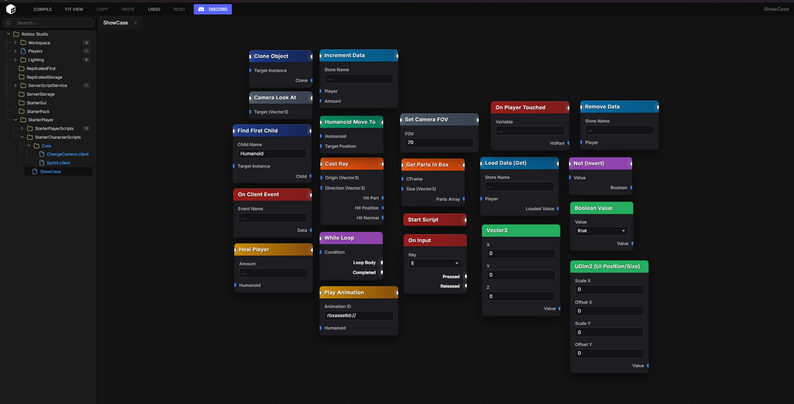Click the Players file icon
This screenshot has height=404, width=794.
23,51
